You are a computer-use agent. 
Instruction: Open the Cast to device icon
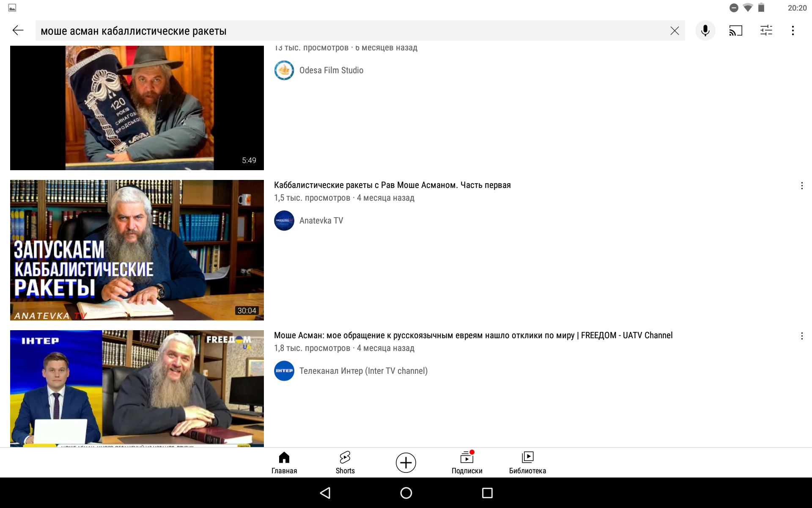click(735, 30)
